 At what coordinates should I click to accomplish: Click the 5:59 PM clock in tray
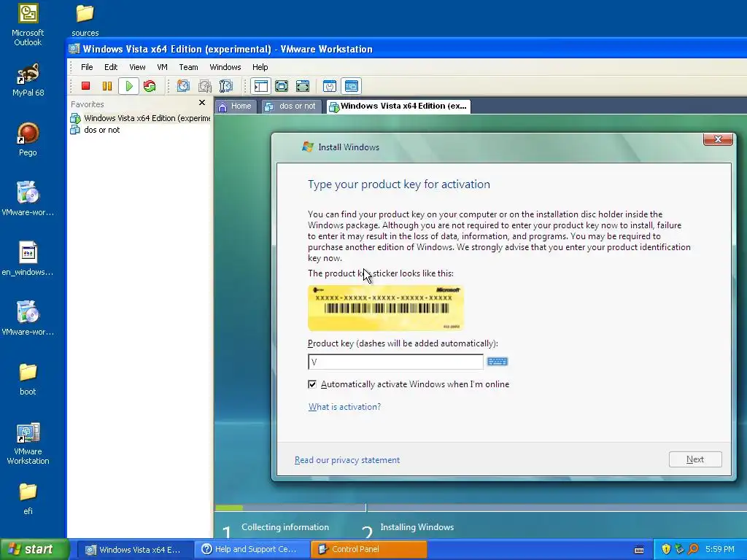(x=719, y=550)
